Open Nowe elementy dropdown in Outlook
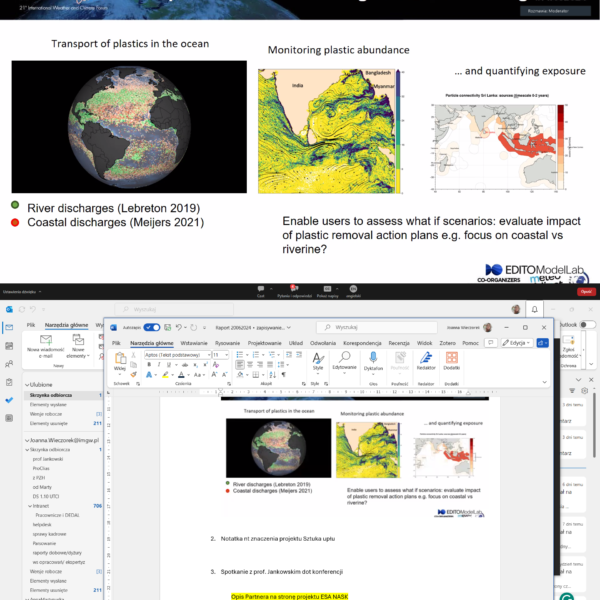 tap(78, 347)
